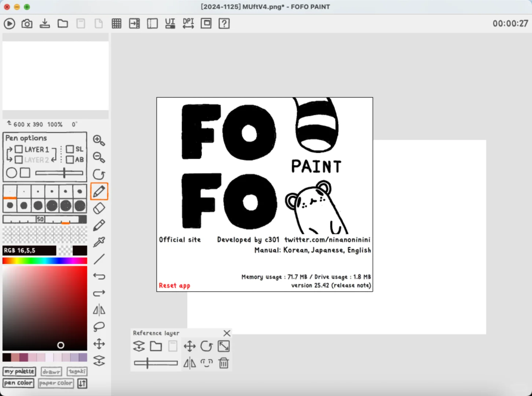Select the eyedropper color picker tool
Viewport: 532px width, 396px height.
point(99,242)
